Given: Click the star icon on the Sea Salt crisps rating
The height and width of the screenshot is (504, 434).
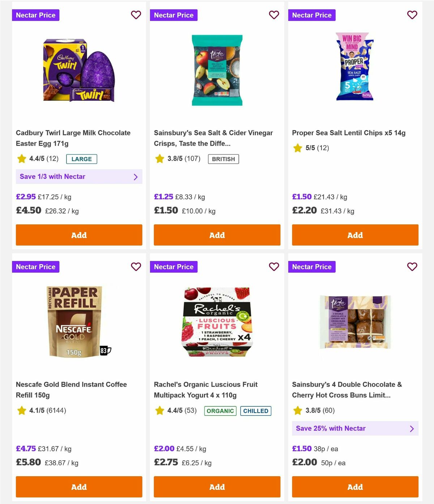Looking at the screenshot, I should click(x=159, y=158).
